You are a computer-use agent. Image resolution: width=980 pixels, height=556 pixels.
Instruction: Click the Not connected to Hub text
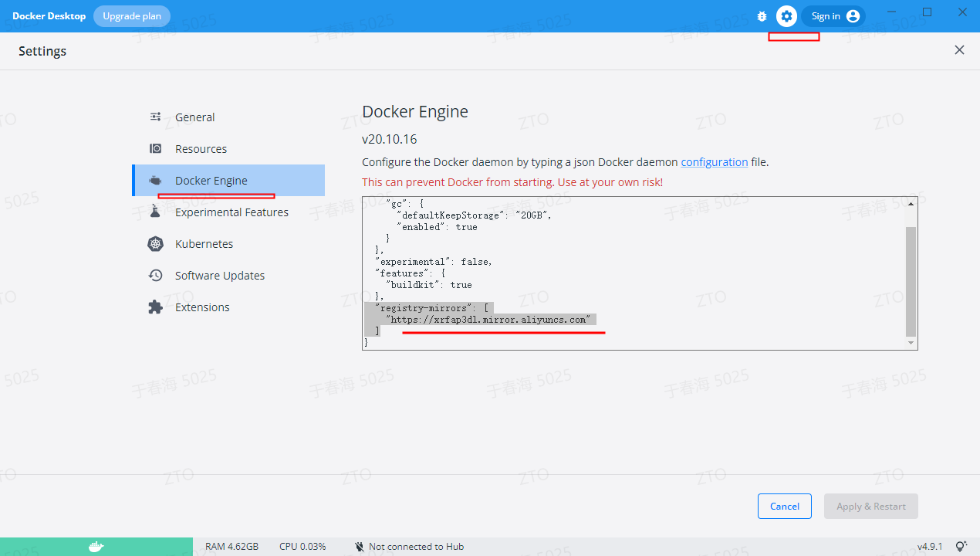[x=416, y=547]
